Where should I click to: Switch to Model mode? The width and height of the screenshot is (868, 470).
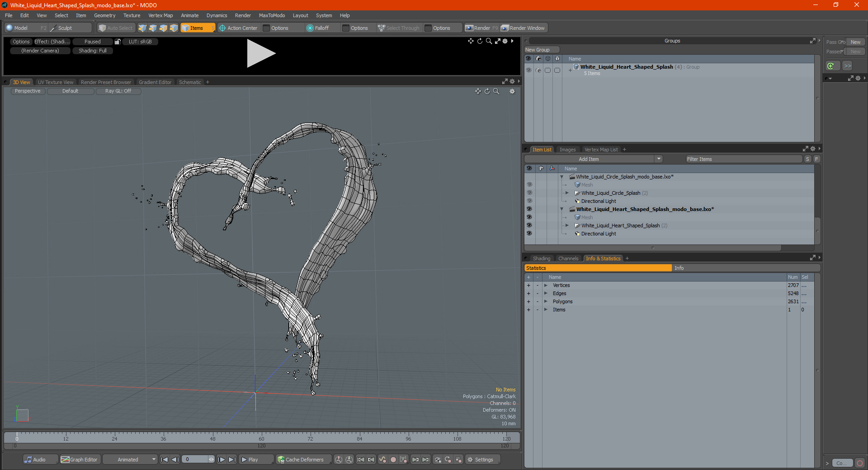pos(21,28)
